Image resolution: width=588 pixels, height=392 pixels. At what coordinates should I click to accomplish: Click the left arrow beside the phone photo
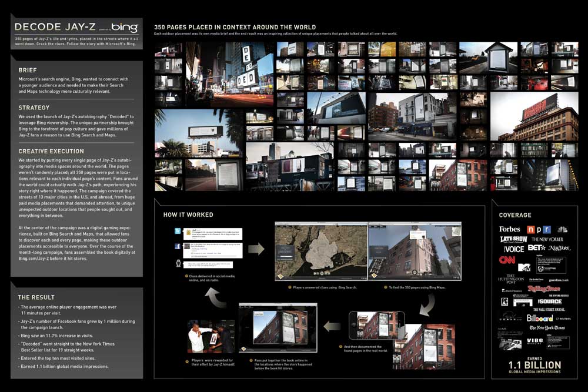pyautogui.click(x=332, y=326)
